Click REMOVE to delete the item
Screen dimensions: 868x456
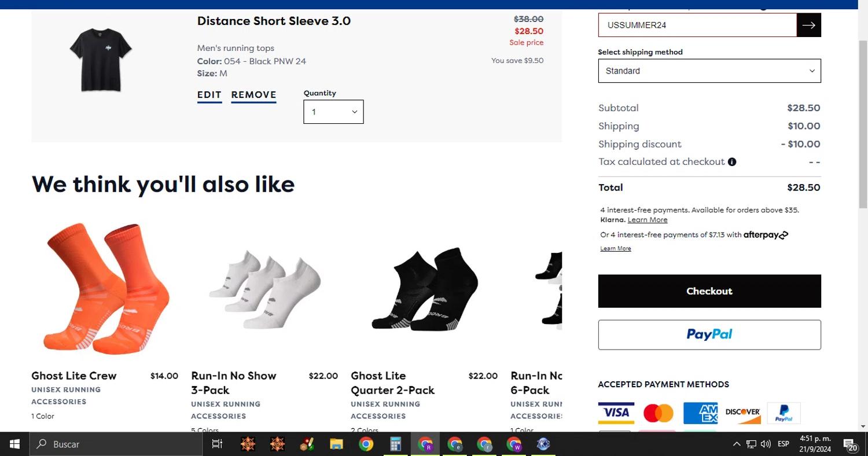click(x=253, y=95)
